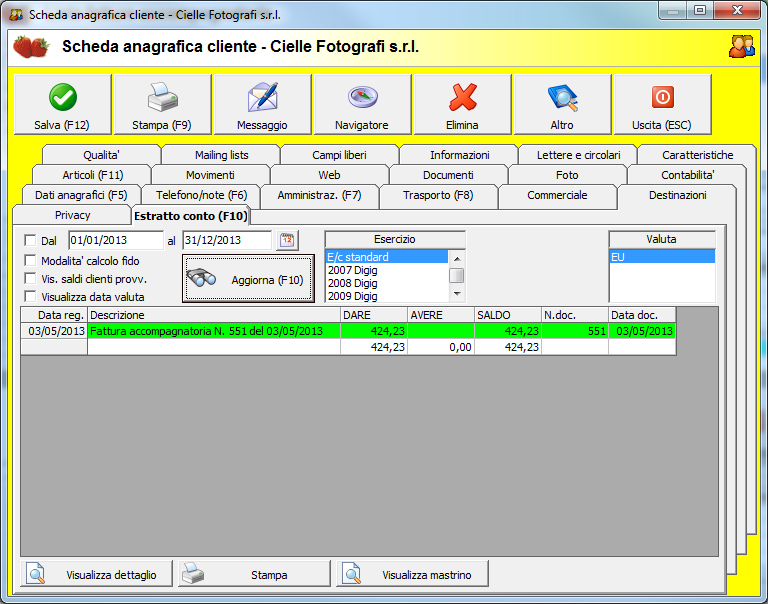Click the DARE column header
768x604 pixels.
pyautogui.click(x=374, y=315)
